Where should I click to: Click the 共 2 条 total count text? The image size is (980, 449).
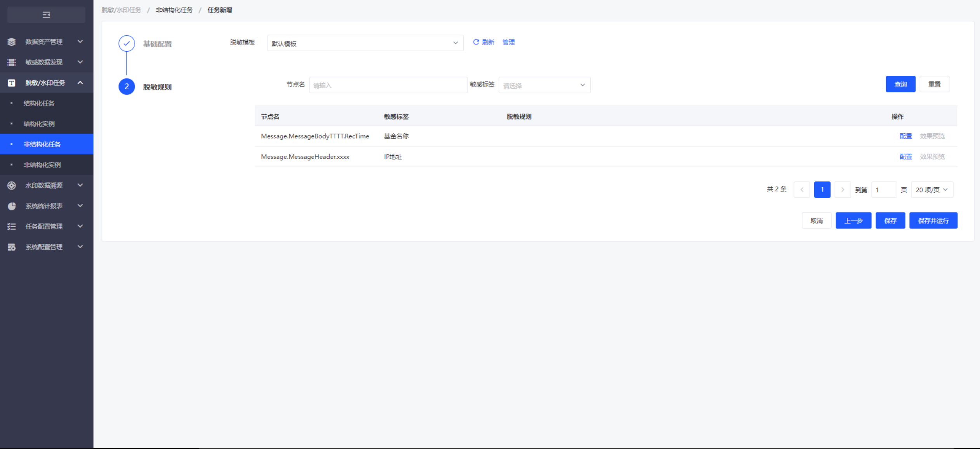coord(777,189)
